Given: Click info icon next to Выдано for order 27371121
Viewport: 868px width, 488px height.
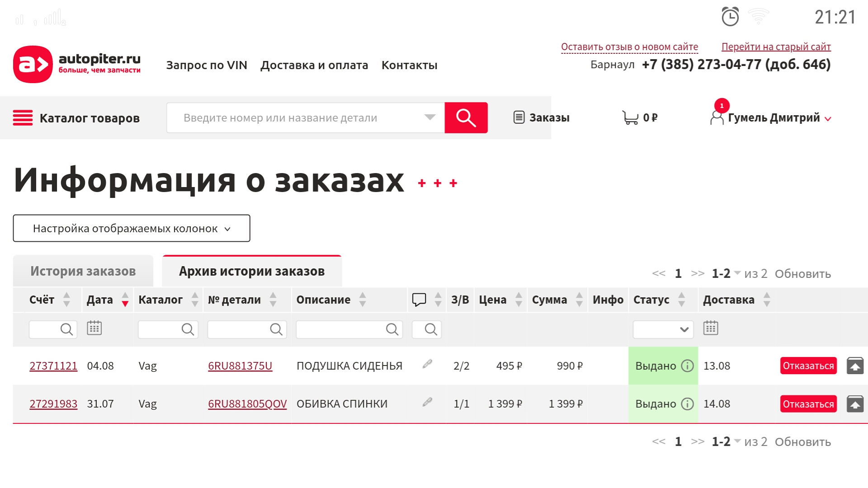Looking at the screenshot, I should (x=687, y=366).
